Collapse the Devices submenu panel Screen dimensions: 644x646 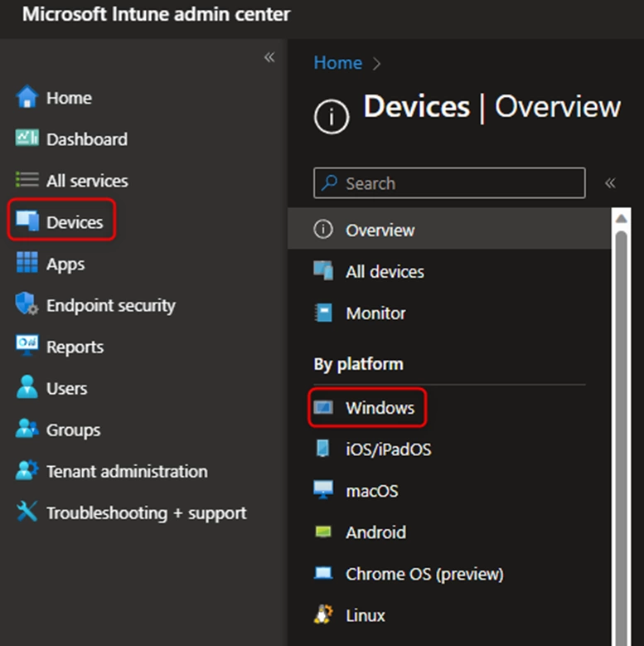(x=610, y=183)
